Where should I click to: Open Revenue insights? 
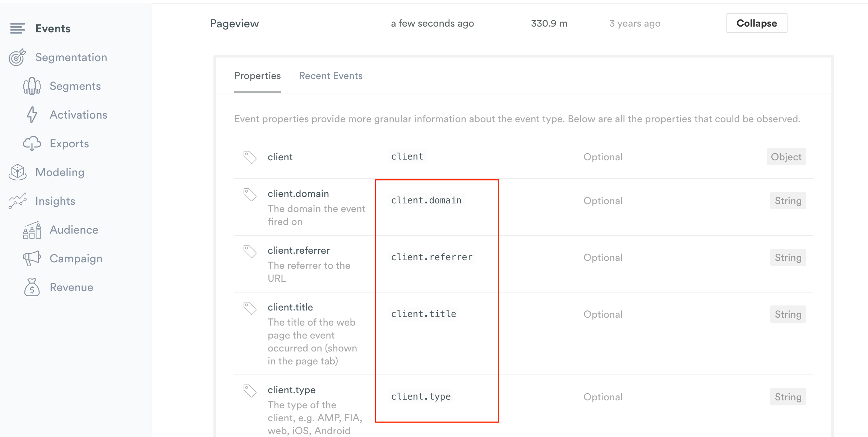coord(71,287)
